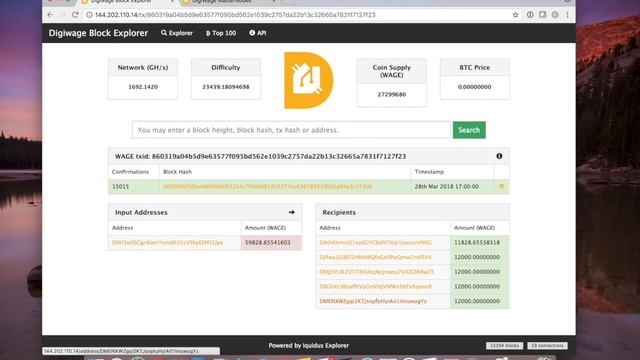Click the transaction info icon beside the txid

499,156
